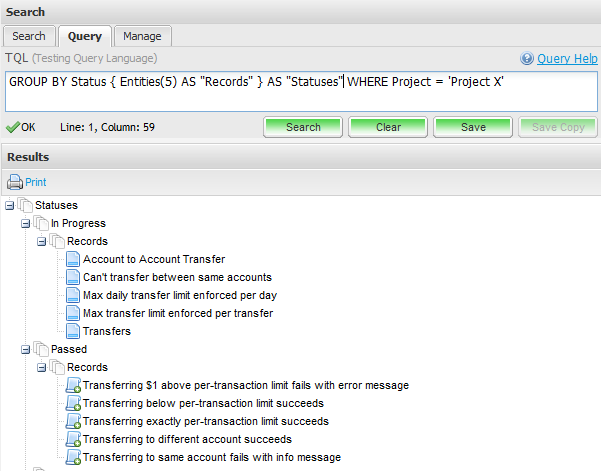Viewport: 601px width, 471px height.
Task: Click the Query Help question mark icon
Action: click(x=527, y=59)
